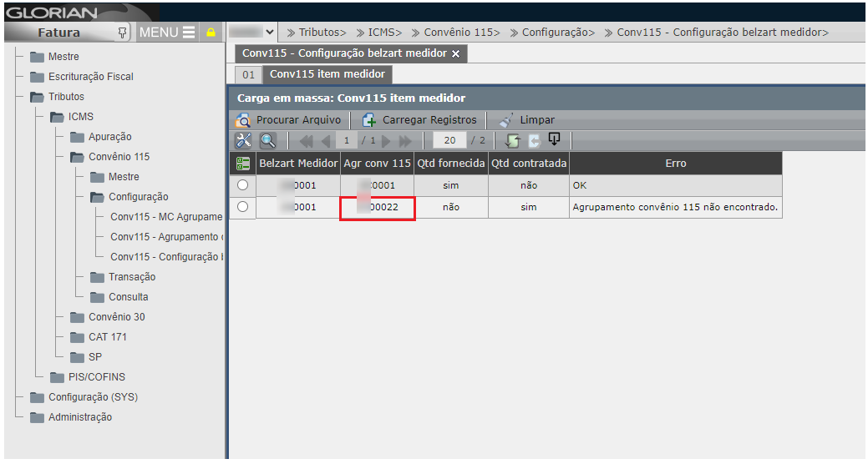Screen dimensions: 868x464
Task: Select the radio button for the OK row
Action: point(243,185)
